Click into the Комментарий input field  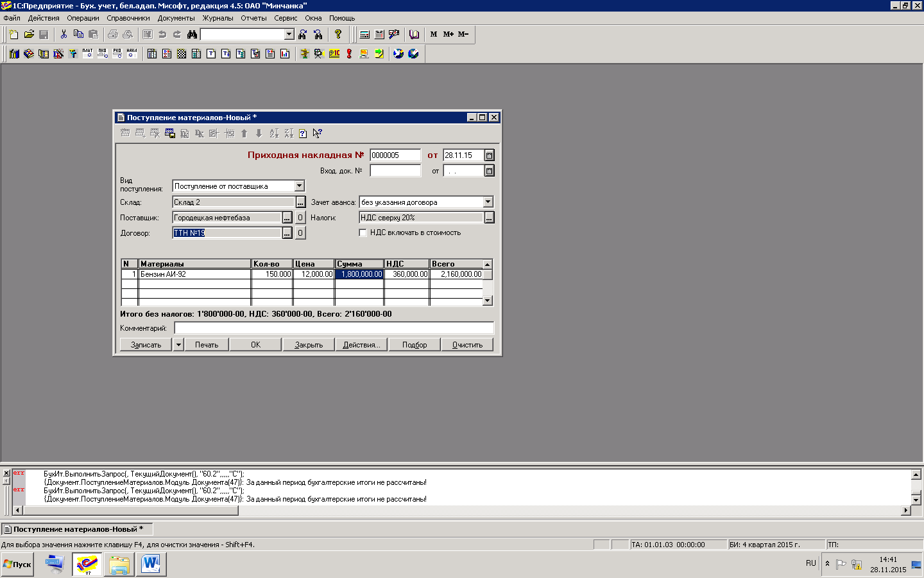click(x=334, y=328)
